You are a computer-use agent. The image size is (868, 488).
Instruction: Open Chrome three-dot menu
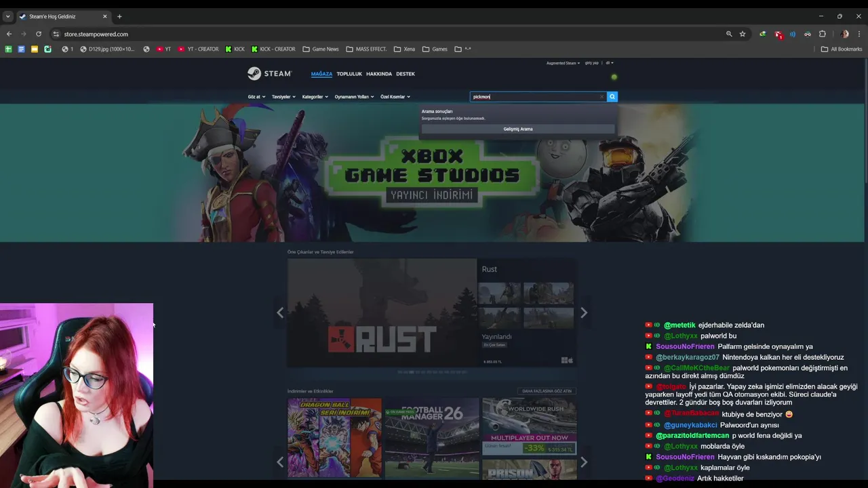click(859, 34)
